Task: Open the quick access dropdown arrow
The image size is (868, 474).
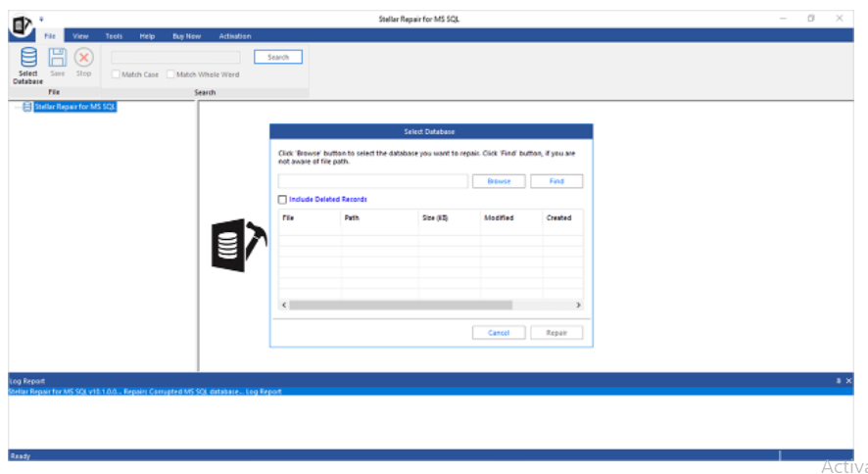Action: point(41,20)
